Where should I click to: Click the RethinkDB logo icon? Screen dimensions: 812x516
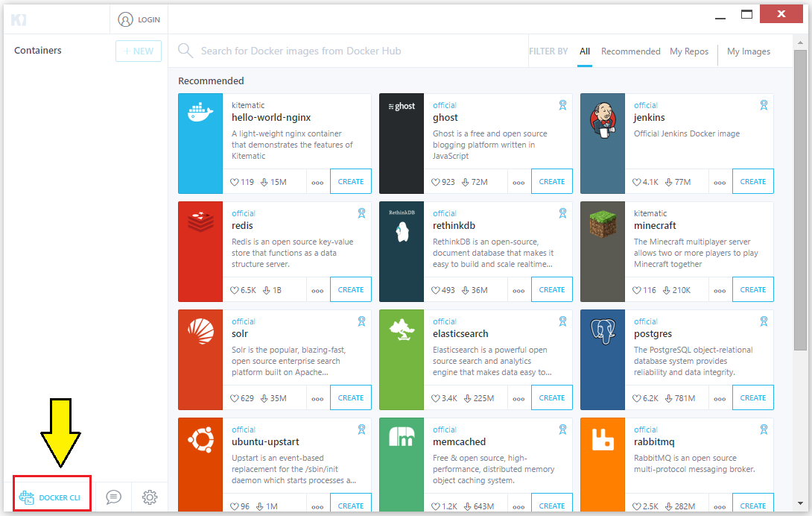pos(402,227)
